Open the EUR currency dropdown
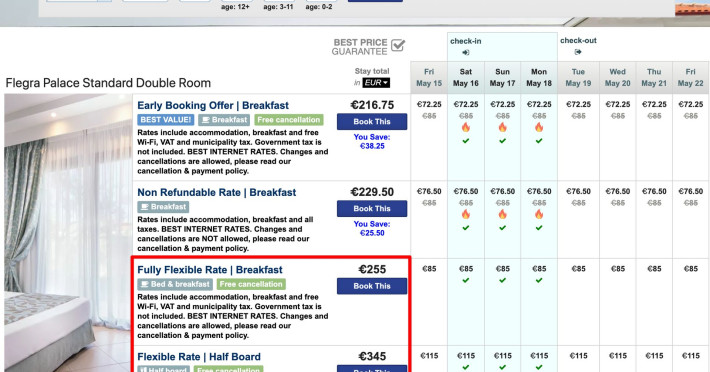The height and width of the screenshot is (372, 710). (x=376, y=83)
